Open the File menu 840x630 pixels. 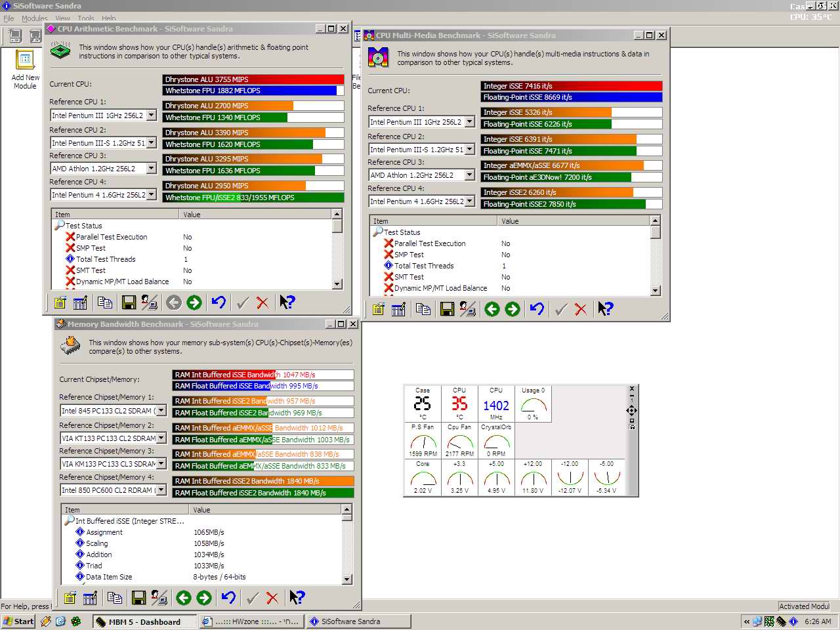9,18
